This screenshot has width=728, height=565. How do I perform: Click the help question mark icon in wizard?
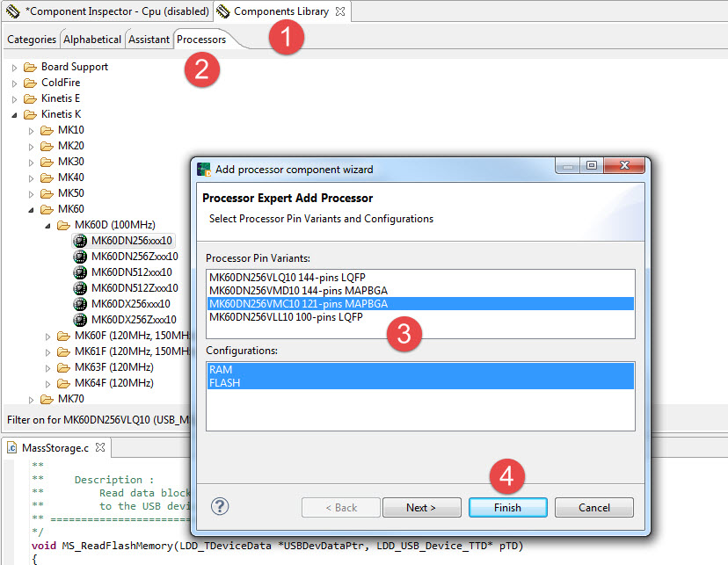tap(220, 506)
